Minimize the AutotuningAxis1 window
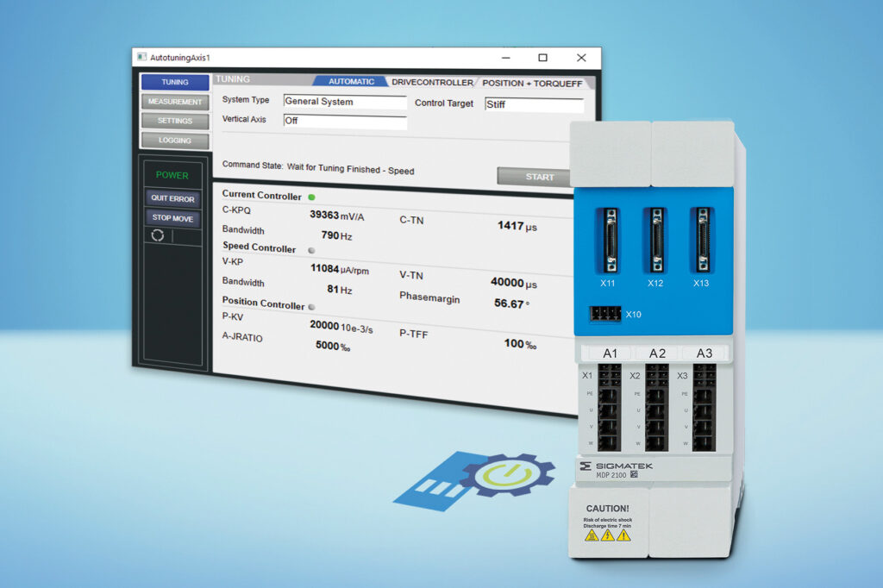Screen dimensions: 883x588 [504, 58]
